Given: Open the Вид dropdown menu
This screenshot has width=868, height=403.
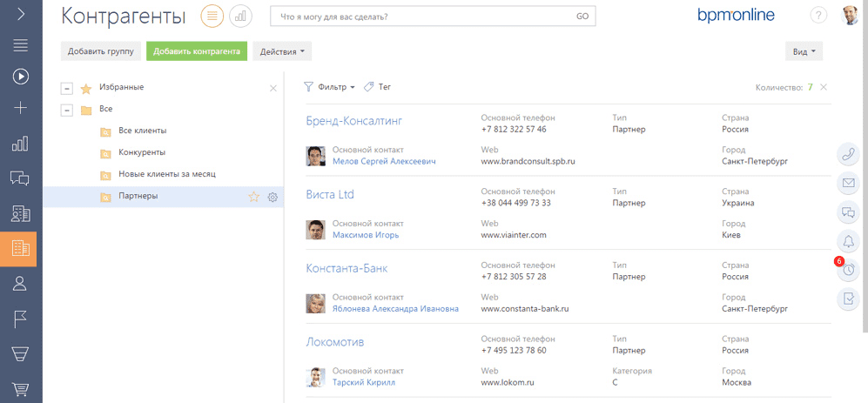Looking at the screenshot, I should 804,51.
